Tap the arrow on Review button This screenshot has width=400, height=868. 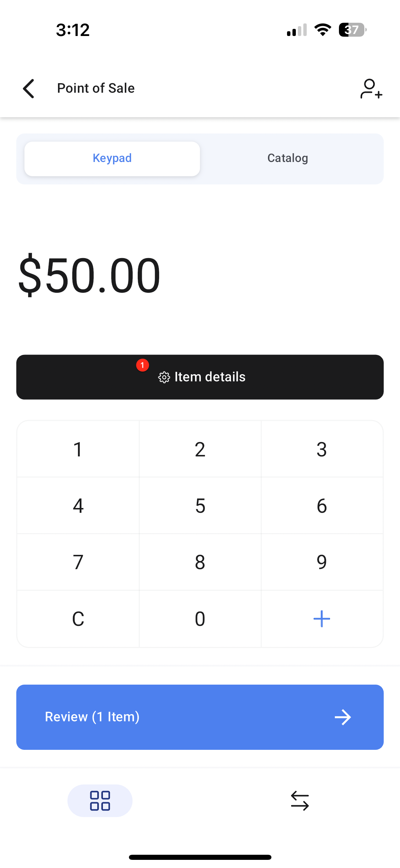pos(343,717)
